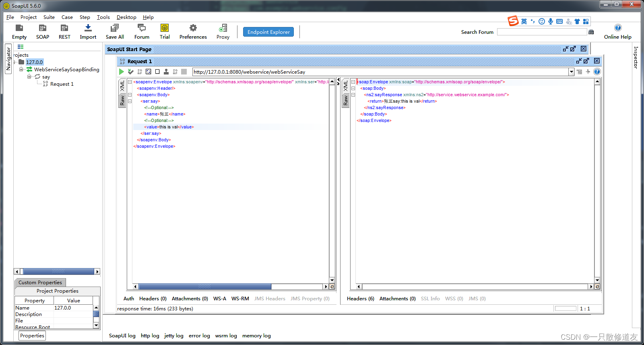Select Request 1 in project tree
Screen dimensions: 644x345
click(x=62, y=84)
